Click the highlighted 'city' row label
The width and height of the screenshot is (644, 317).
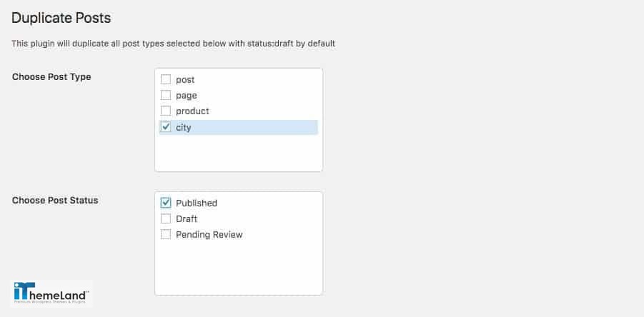tap(184, 128)
